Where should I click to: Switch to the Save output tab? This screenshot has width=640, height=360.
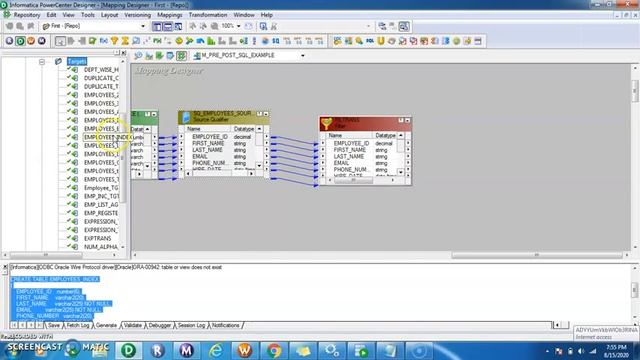click(54, 325)
